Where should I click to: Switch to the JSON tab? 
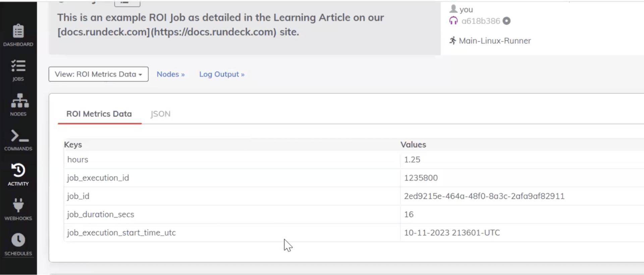click(x=160, y=114)
